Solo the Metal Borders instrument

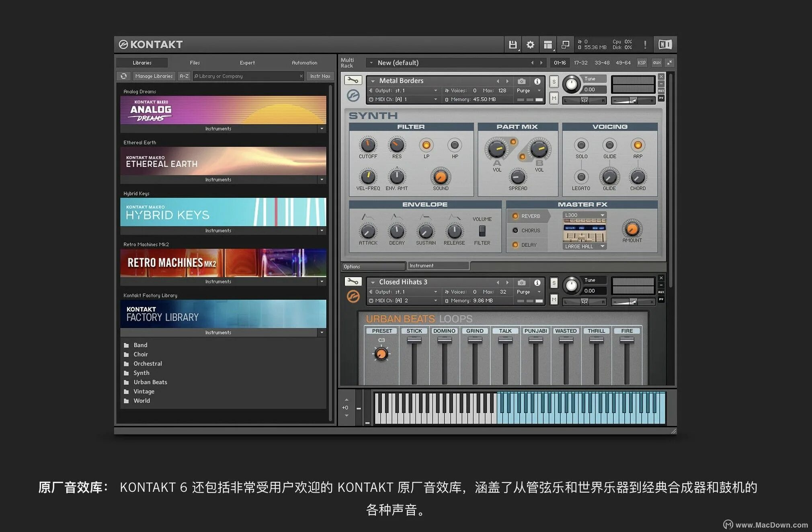pyautogui.click(x=554, y=82)
